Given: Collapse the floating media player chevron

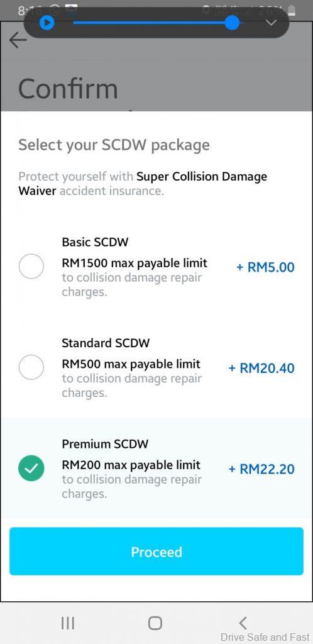Looking at the screenshot, I should pyautogui.click(x=271, y=23).
